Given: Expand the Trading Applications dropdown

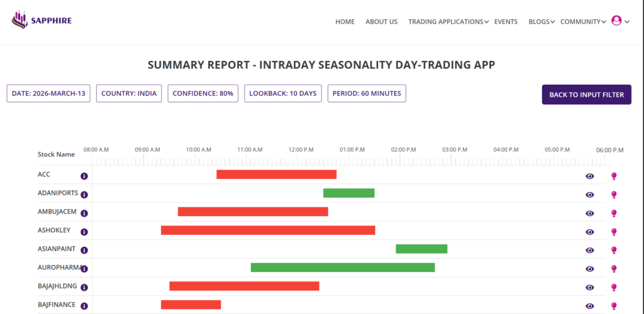Looking at the screenshot, I should (x=448, y=21).
